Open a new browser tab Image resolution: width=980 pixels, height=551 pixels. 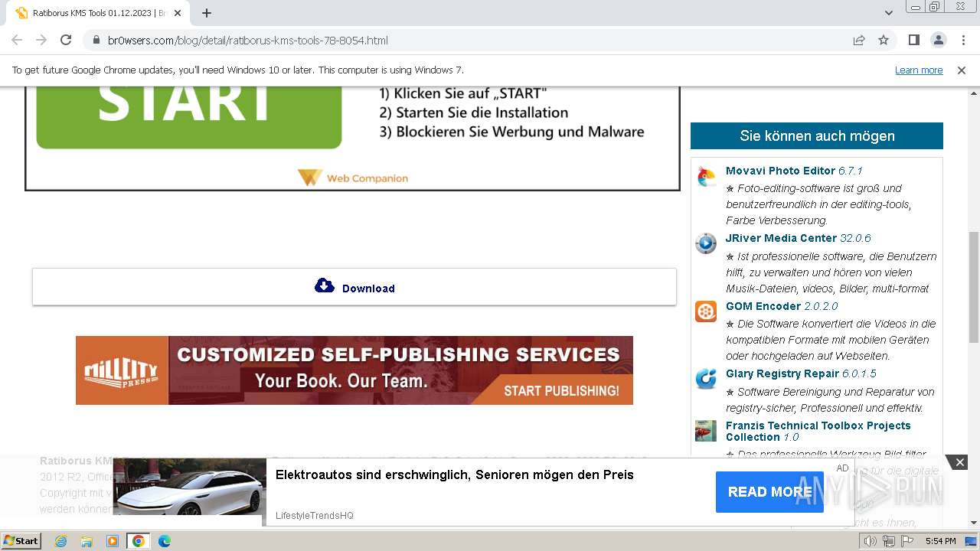click(x=207, y=13)
